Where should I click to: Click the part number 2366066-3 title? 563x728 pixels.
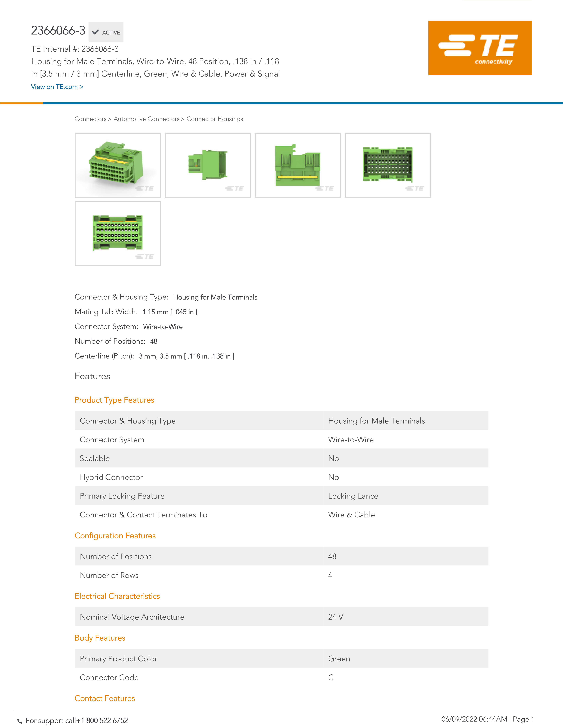point(58,30)
